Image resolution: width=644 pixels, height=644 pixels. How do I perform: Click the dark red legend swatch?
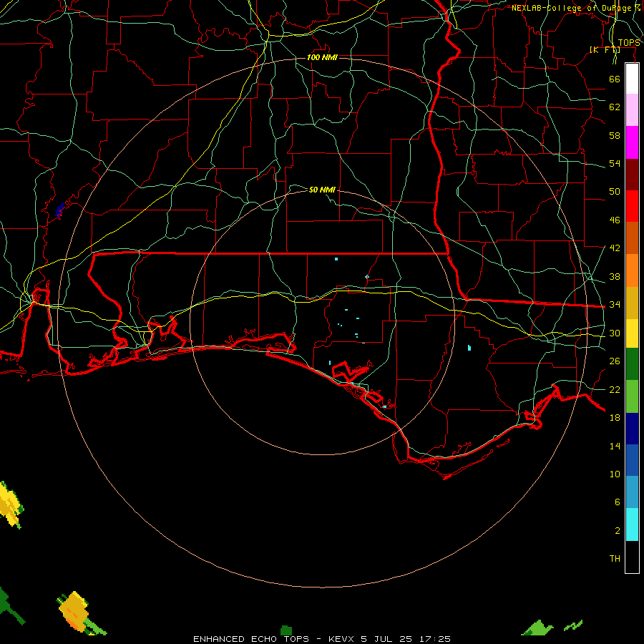[632, 174]
